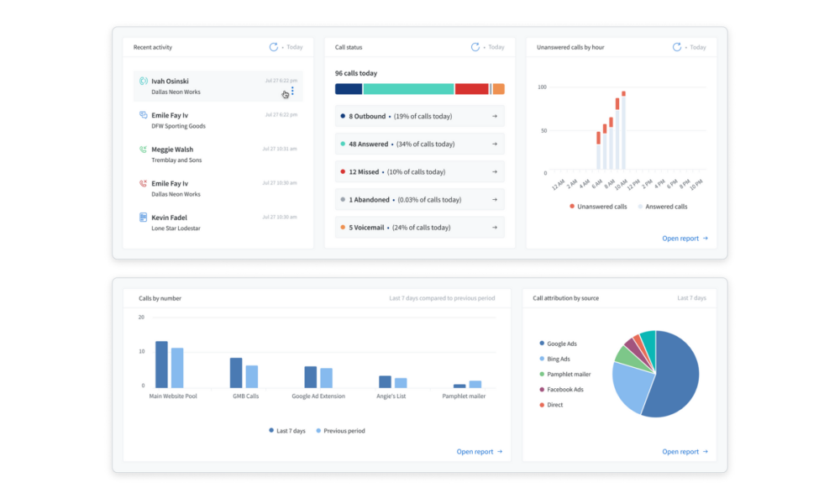Click Last 7 days label in Call attribution panel
Viewport: 840px width, 504px height.
691,298
